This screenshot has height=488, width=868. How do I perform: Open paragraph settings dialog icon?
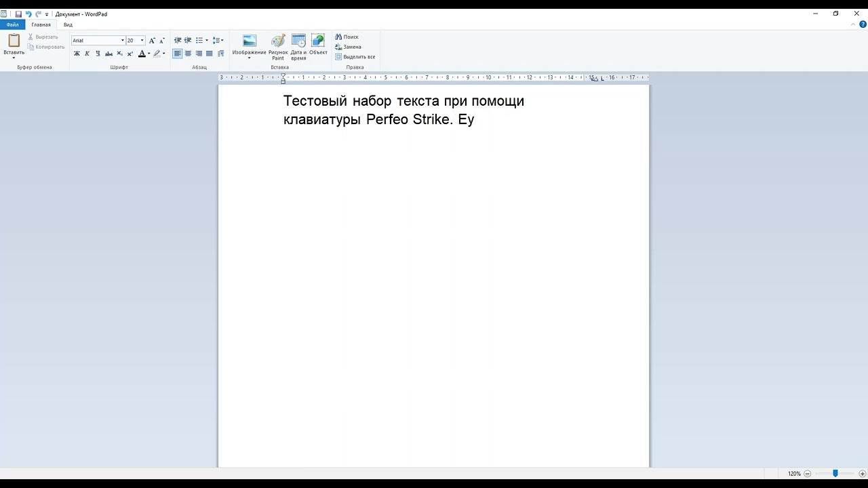click(x=220, y=54)
